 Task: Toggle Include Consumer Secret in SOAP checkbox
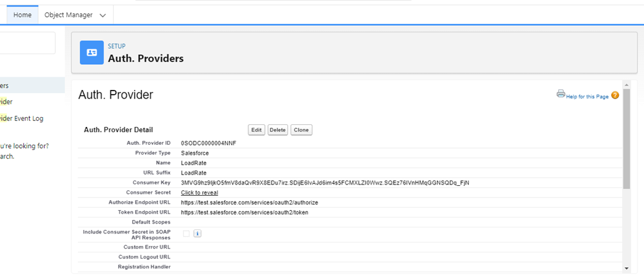(186, 233)
